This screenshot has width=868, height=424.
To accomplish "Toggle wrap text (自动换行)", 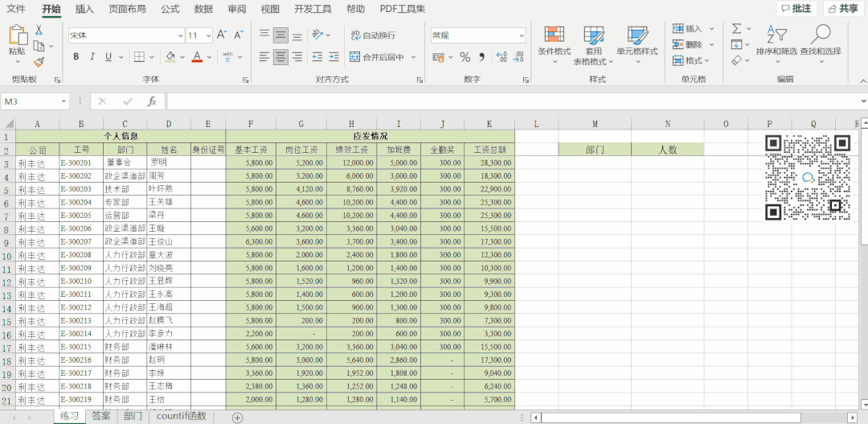I will (373, 35).
